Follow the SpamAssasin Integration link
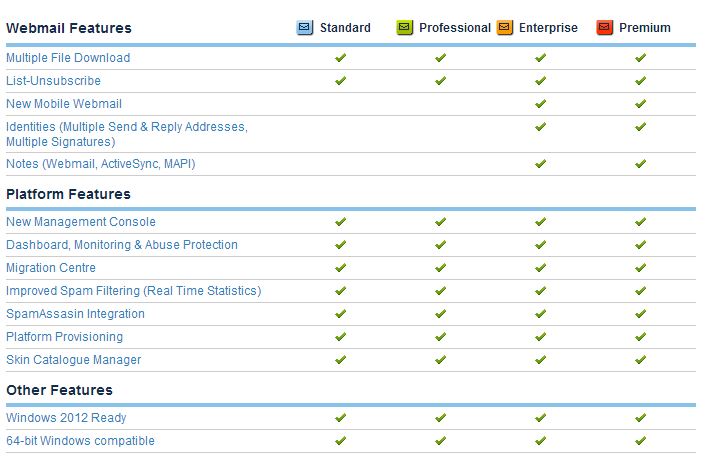 point(75,314)
